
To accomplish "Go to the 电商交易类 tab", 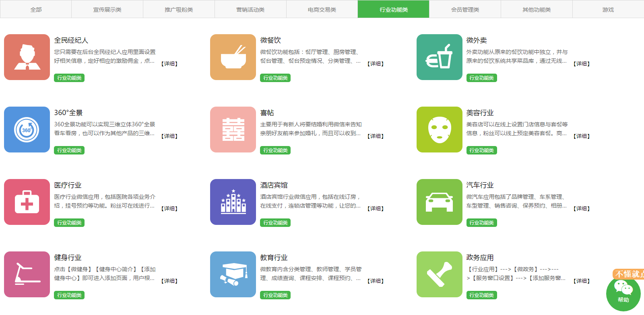I will [322, 9].
